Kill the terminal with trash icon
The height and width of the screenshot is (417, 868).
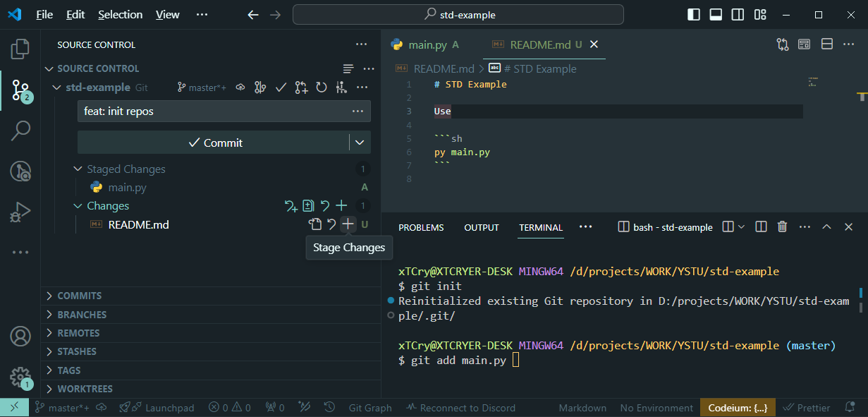point(782,227)
